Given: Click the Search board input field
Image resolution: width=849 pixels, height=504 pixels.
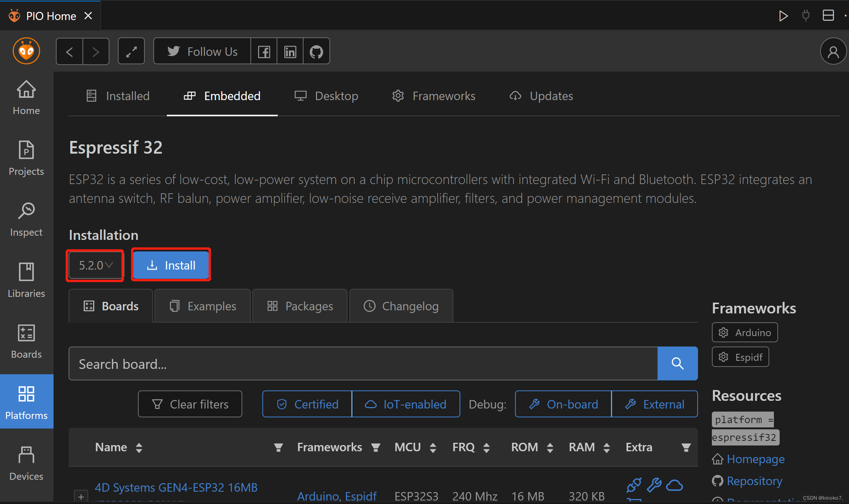Looking at the screenshot, I should point(363,364).
